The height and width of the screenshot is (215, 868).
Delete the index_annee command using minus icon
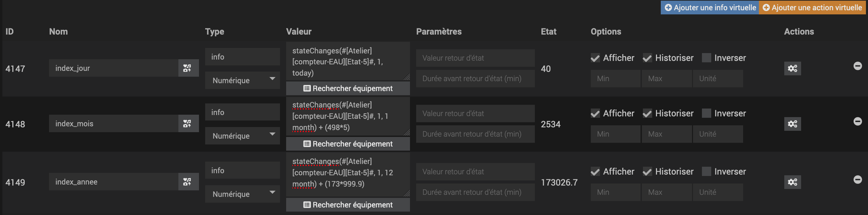(x=857, y=180)
